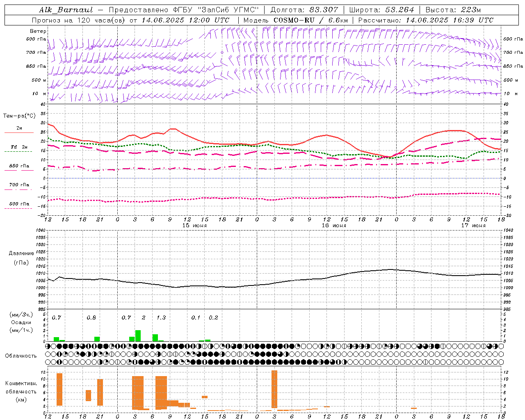The width and height of the screenshot is (525, 420).
Task: Click the (мм/3ч.) precipitation unit label
Action: [x=21, y=315]
